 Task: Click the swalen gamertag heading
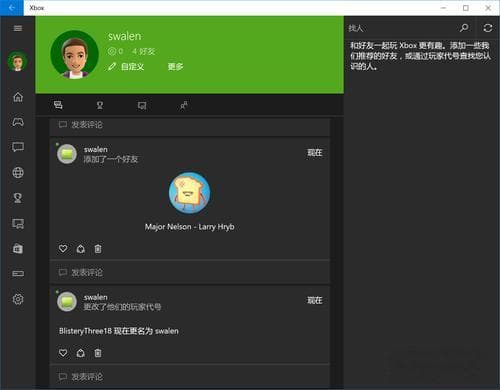125,36
